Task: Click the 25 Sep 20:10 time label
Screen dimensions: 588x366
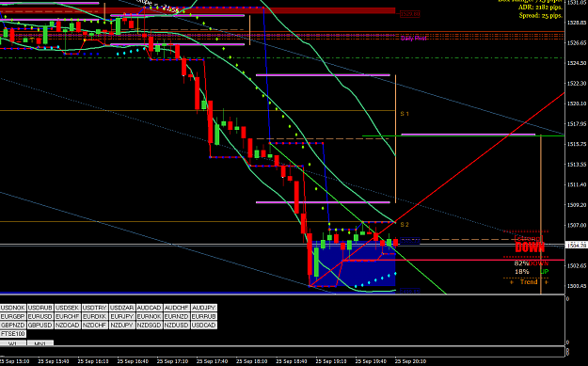Action: click(410, 361)
